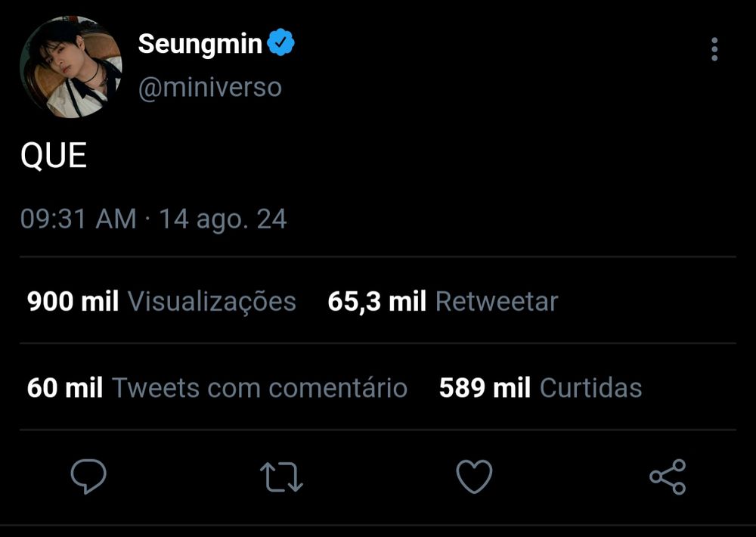Image resolution: width=756 pixels, height=537 pixels.
Task: Click the display name Seungmin
Action: pyautogui.click(x=200, y=45)
